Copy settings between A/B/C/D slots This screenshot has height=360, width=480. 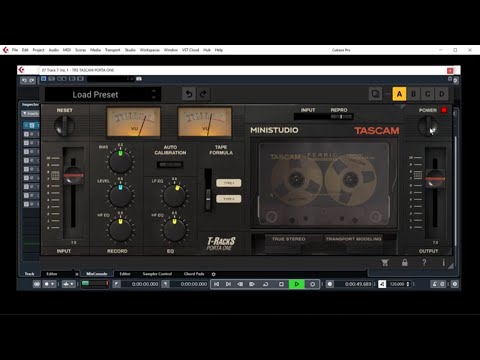click(376, 94)
